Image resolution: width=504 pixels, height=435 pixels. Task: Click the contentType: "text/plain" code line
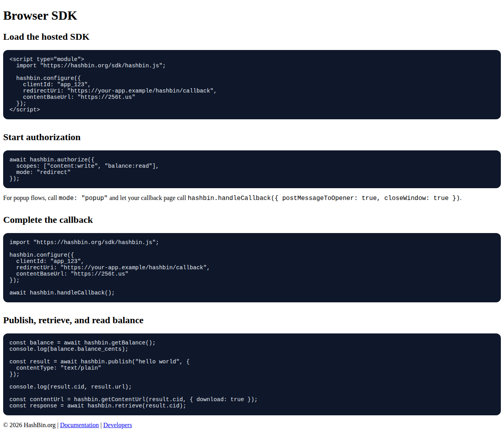(x=58, y=368)
